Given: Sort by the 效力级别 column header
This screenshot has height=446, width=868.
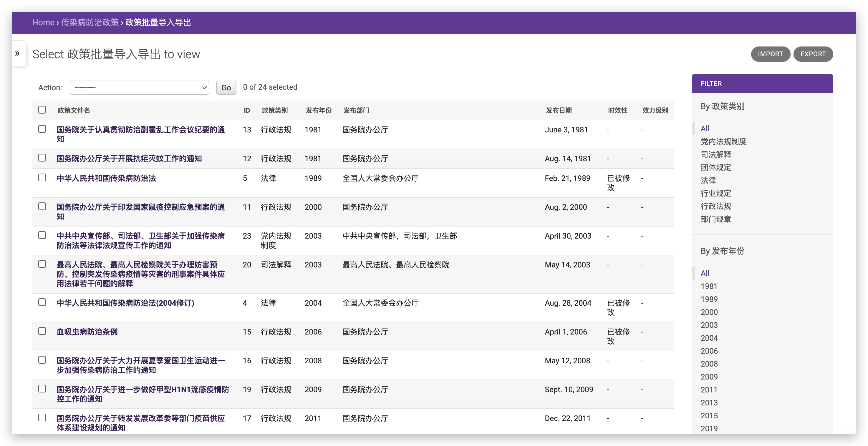Looking at the screenshot, I should [655, 110].
